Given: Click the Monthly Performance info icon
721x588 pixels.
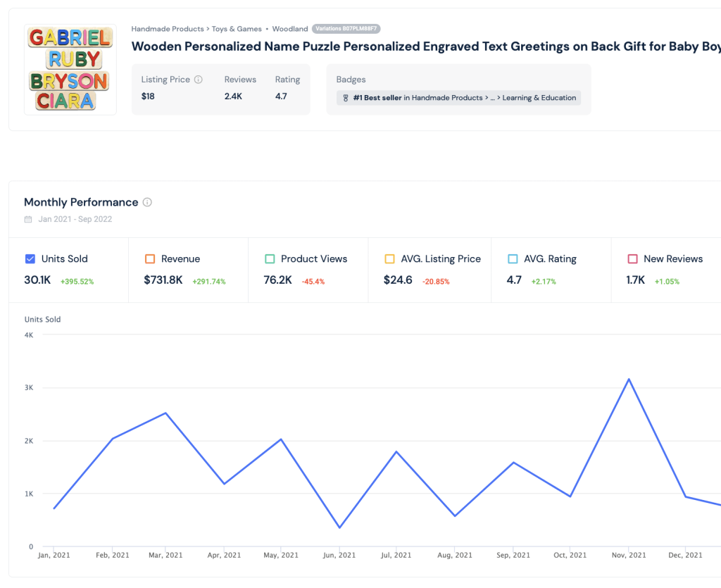Looking at the screenshot, I should click(x=147, y=202).
